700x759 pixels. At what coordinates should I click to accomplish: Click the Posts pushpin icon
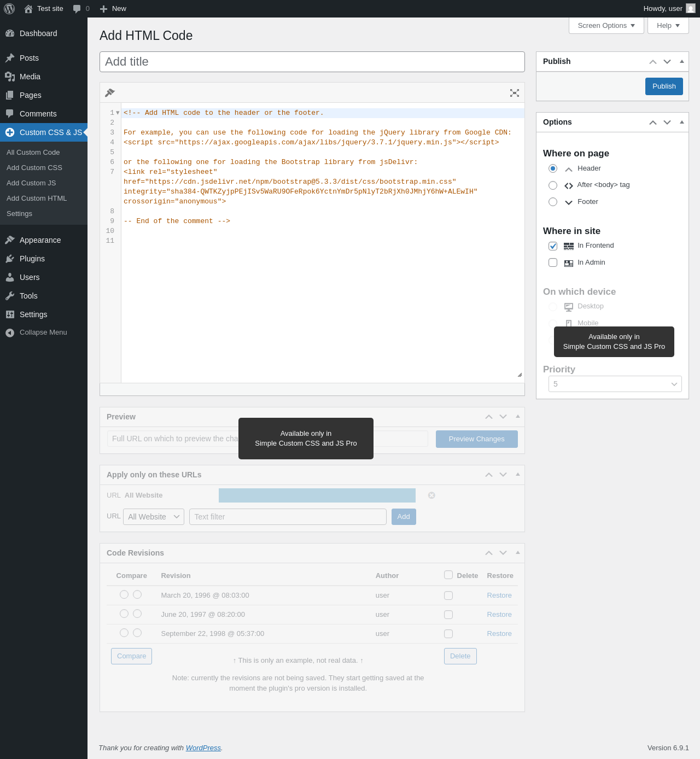click(10, 58)
